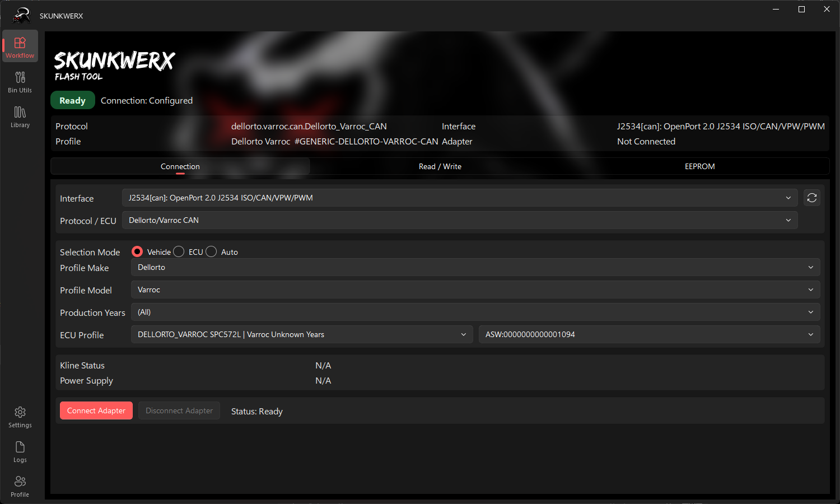
Task: Click the Disconnect Adapter button
Action: point(179,410)
